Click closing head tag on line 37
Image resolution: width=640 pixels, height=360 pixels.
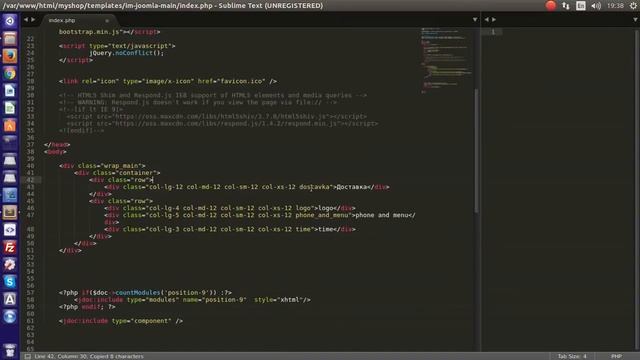click(x=57, y=144)
